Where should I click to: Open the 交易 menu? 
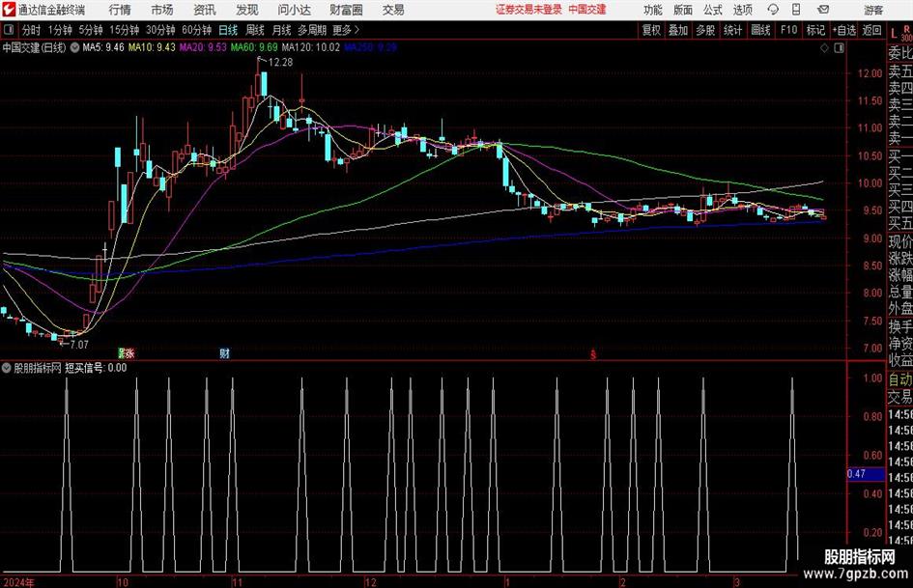tap(393, 10)
